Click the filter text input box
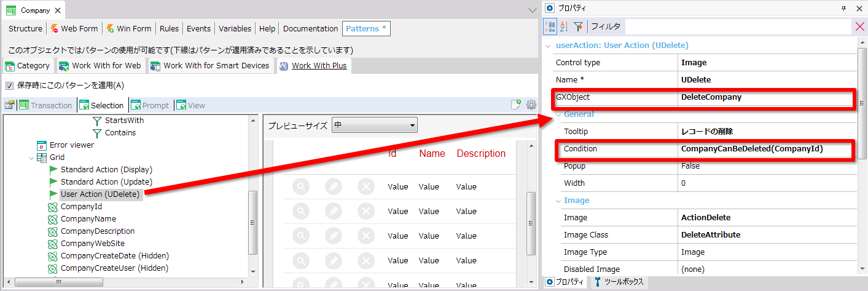868x291 pixels. [x=737, y=26]
